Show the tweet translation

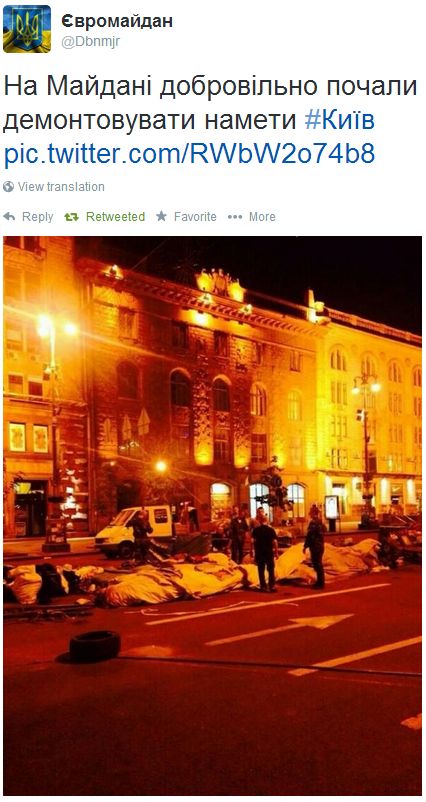click(61, 187)
